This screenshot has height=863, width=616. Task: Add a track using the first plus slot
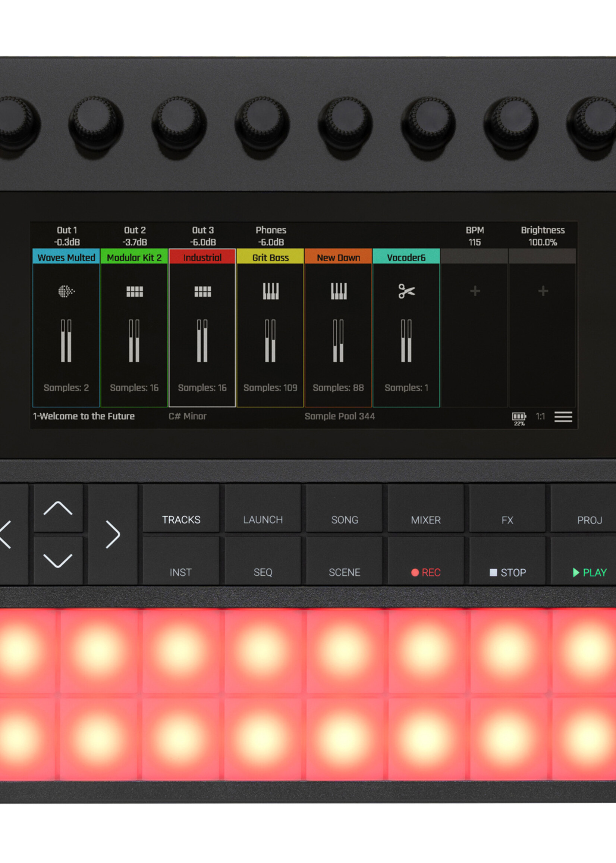(x=475, y=291)
